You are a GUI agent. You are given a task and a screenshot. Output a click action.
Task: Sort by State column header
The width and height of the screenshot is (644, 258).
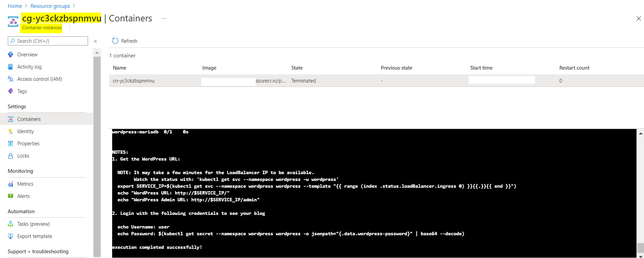click(x=297, y=68)
